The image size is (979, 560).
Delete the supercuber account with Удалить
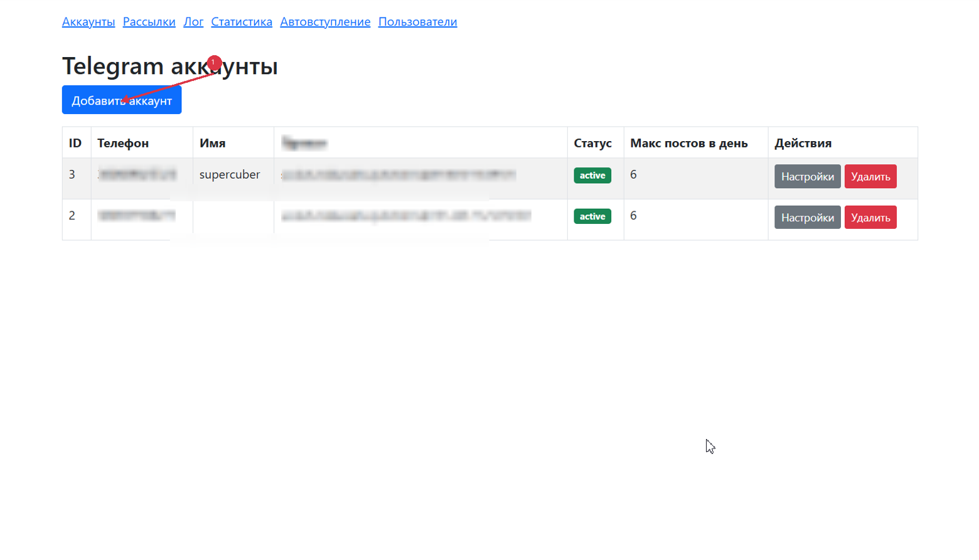click(x=870, y=177)
